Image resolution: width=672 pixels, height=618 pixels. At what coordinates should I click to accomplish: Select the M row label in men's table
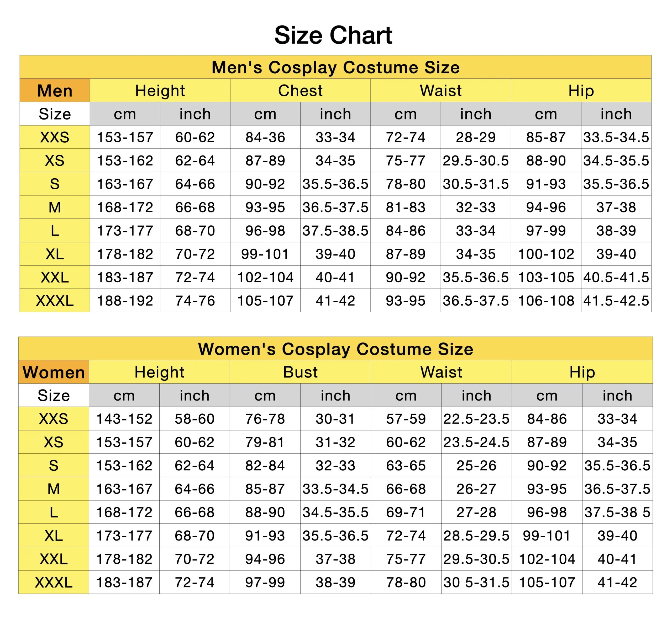point(55,207)
